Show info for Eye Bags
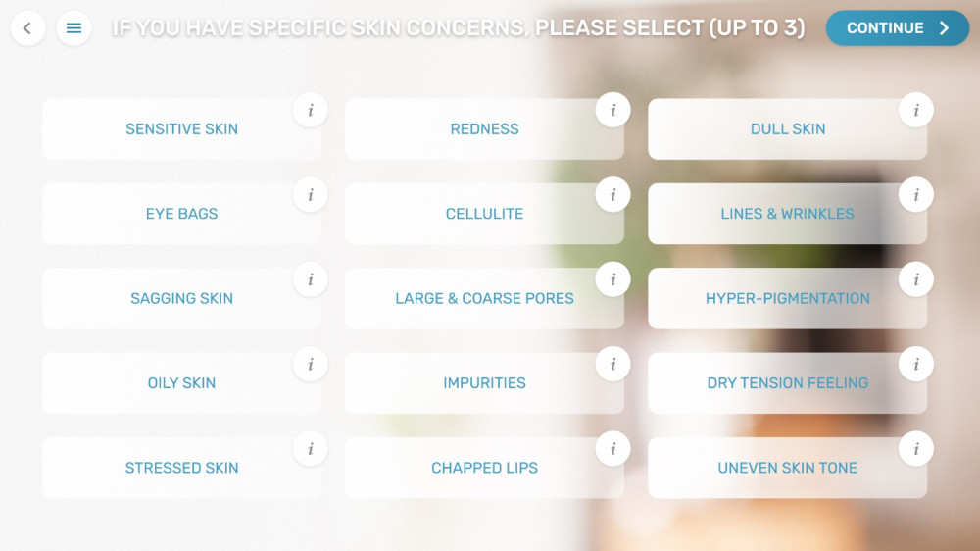Image resolution: width=980 pixels, height=551 pixels. point(311,195)
